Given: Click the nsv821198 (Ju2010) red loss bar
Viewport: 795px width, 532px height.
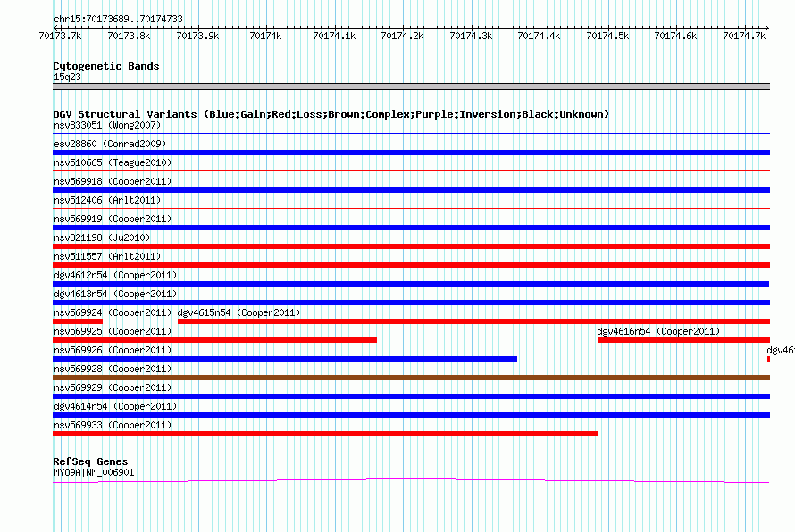Looking at the screenshot, I should [411, 246].
